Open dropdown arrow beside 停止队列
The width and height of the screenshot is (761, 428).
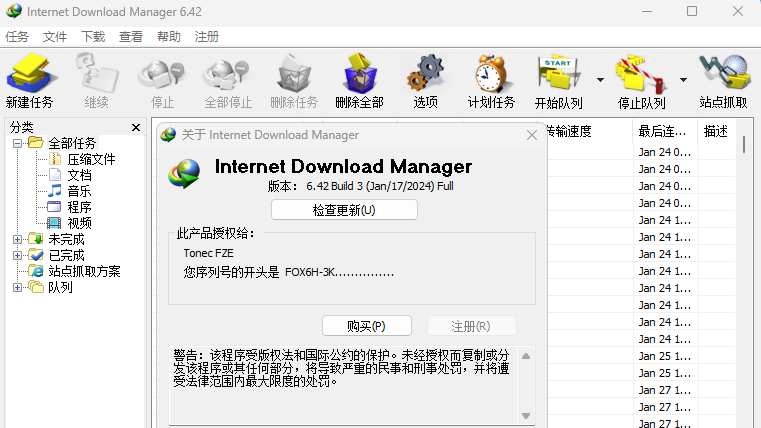[x=683, y=80]
